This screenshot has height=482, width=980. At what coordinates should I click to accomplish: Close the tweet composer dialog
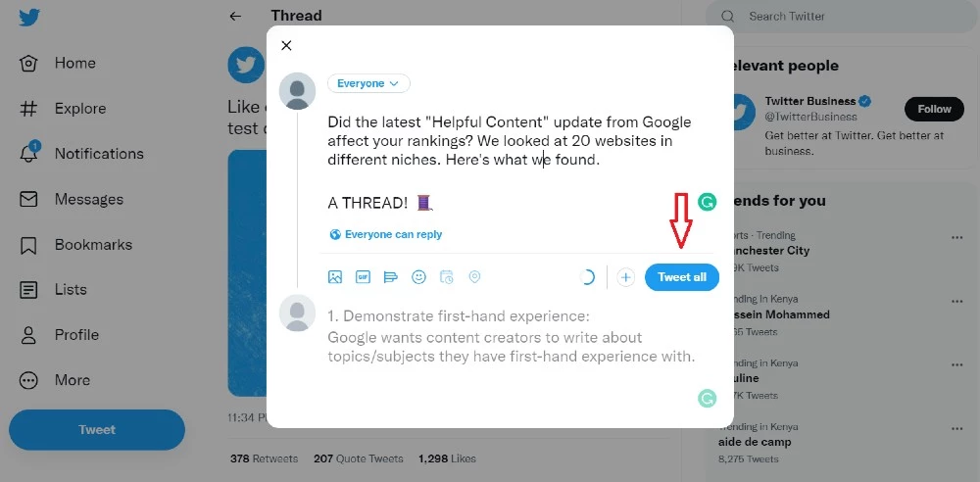point(286,45)
